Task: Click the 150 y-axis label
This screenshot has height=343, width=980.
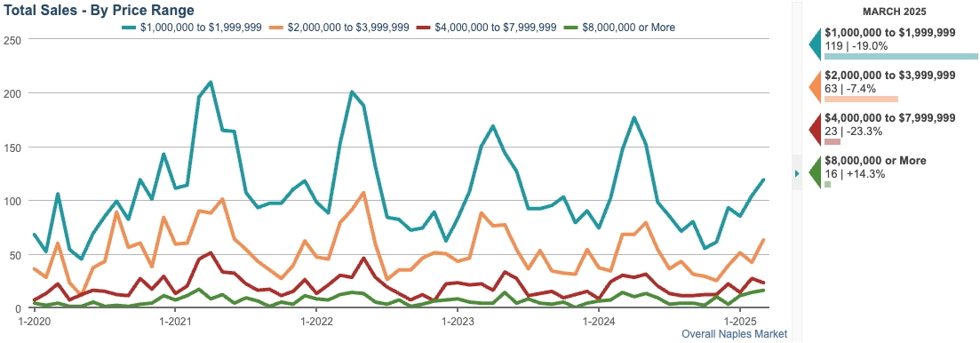Action: pos(13,148)
